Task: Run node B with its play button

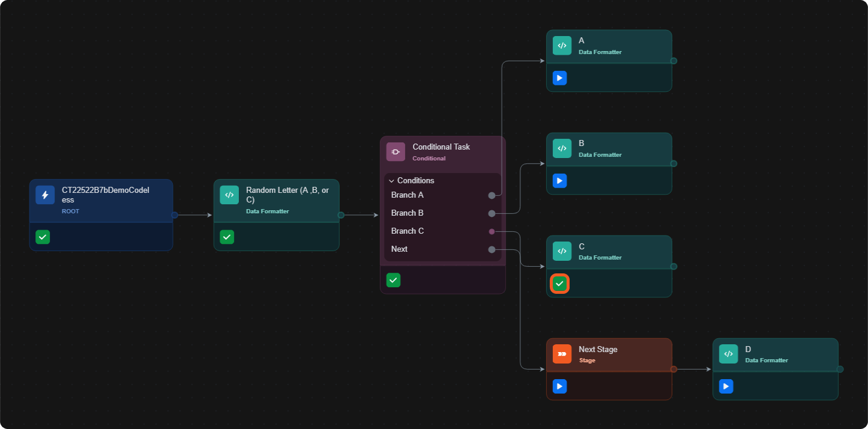Action: [559, 180]
